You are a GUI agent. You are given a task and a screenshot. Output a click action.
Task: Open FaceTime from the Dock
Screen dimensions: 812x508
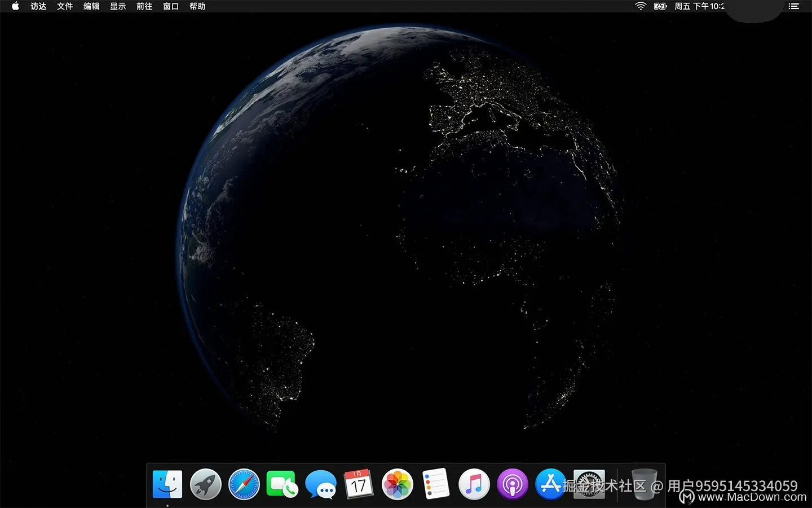pos(282,484)
